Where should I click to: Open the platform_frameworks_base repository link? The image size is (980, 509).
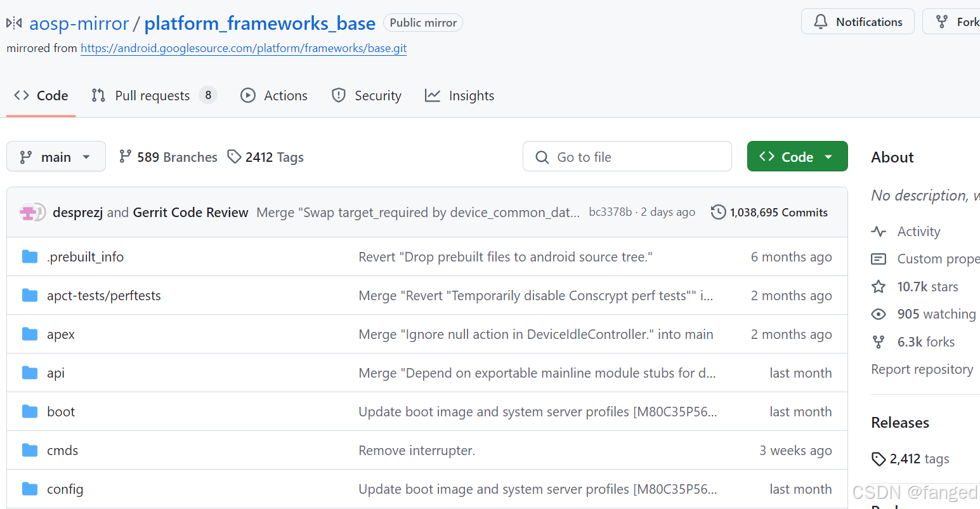pos(260,23)
